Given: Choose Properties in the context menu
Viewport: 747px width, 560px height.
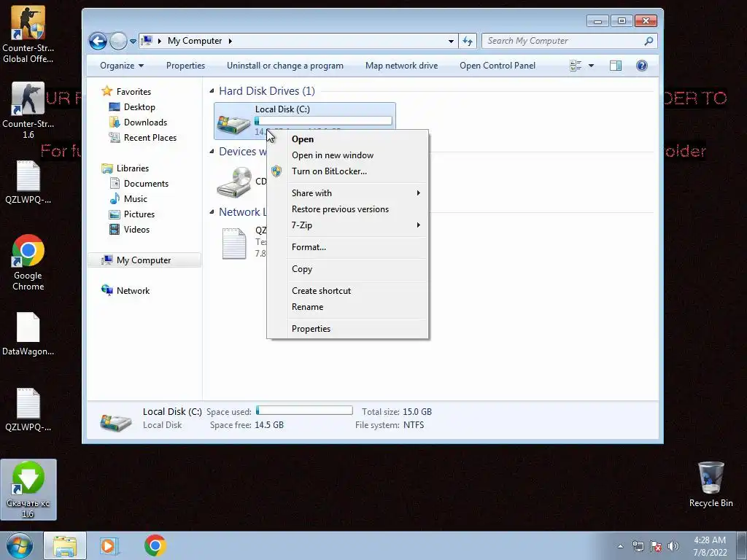Looking at the screenshot, I should (348, 329).
